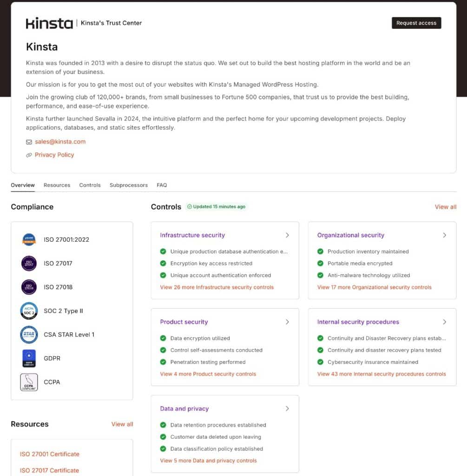
Task: Click the CCPA Compliant badge
Action: [x=29, y=382]
